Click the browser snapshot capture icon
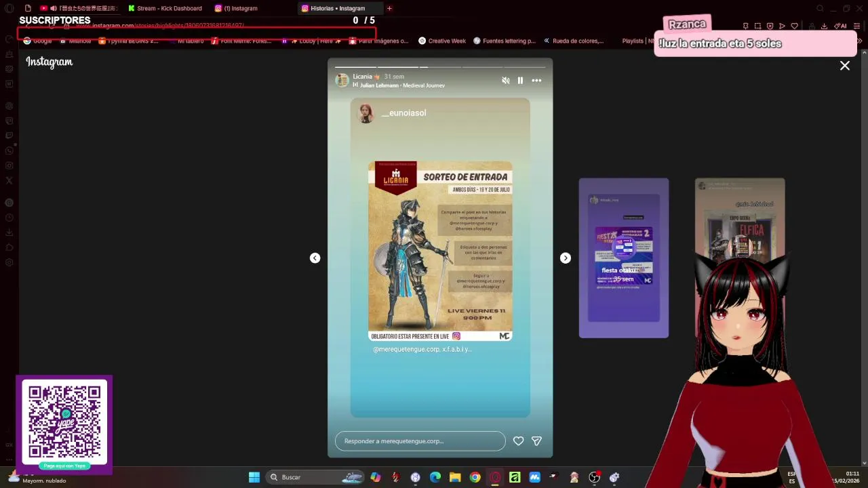 point(757,26)
